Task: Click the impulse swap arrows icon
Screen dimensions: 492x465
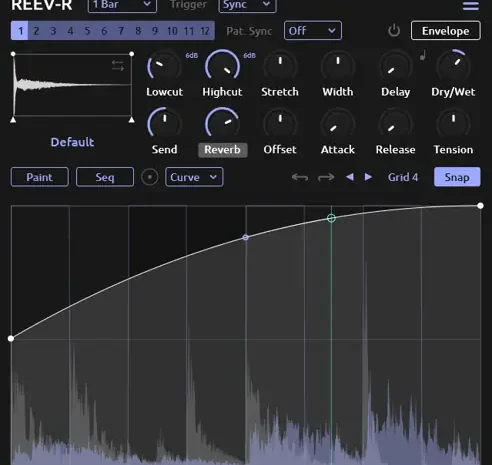Action: (118, 66)
